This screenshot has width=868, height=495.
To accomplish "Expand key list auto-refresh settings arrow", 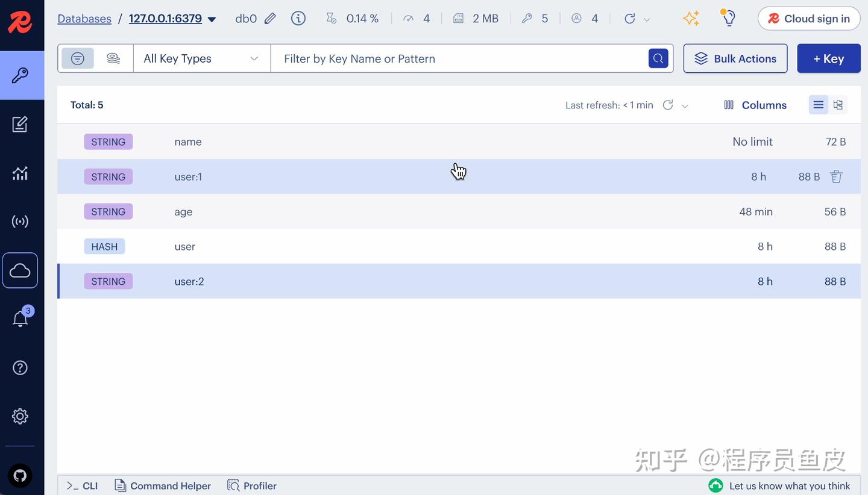I will (x=685, y=105).
